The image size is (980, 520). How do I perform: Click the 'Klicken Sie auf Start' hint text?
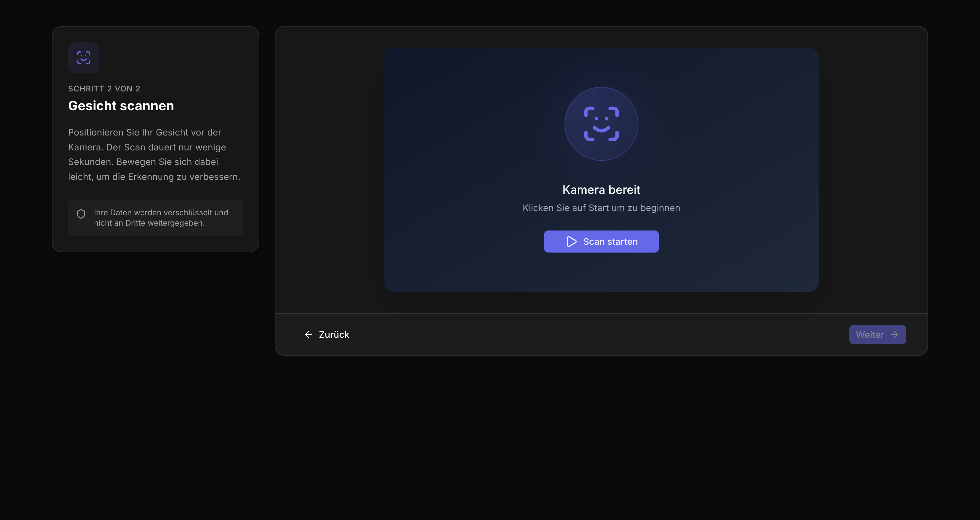(x=601, y=208)
